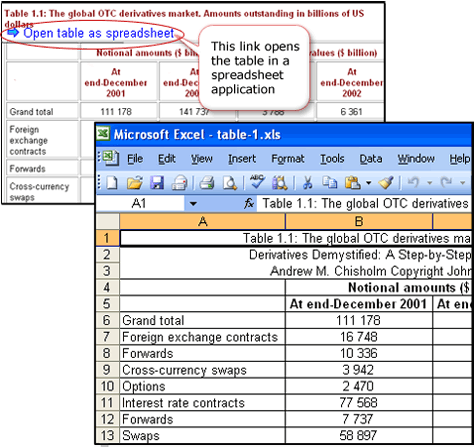475x448 pixels.
Task: Click the value 111 178 in Excel column B
Action: (x=359, y=320)
